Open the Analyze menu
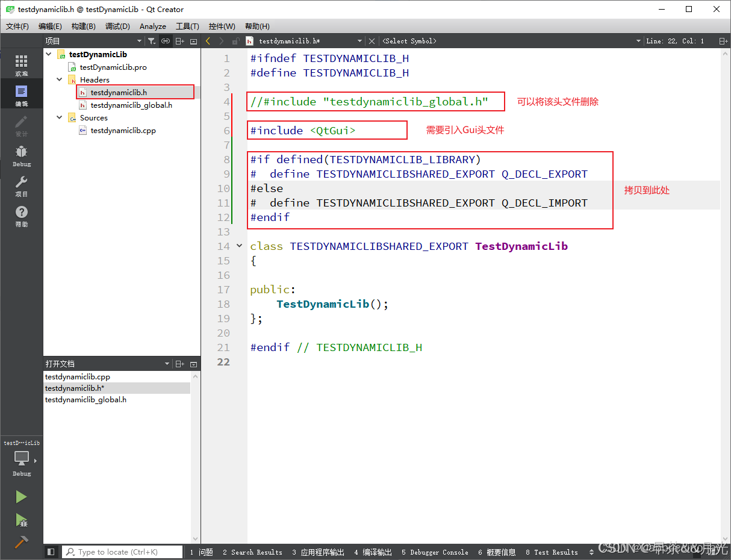The width and height of the screenshot is (731, 560). [x=153, y=26]
